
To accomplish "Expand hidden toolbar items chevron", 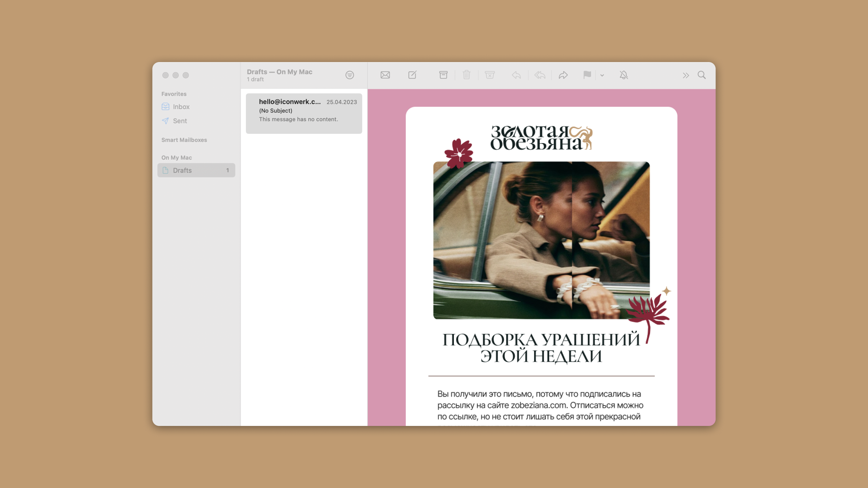I will pyautogui.click(x=686, y=75).
